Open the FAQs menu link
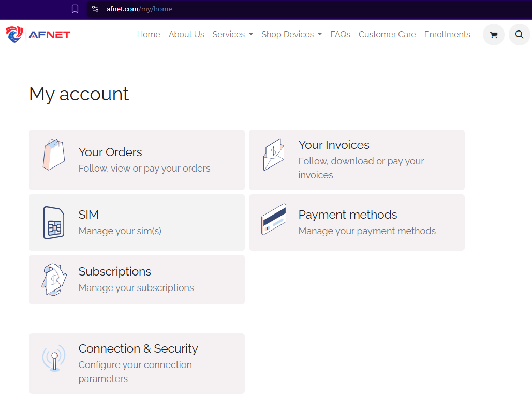Viewport: 532px width, 412px height. (340, 35)
